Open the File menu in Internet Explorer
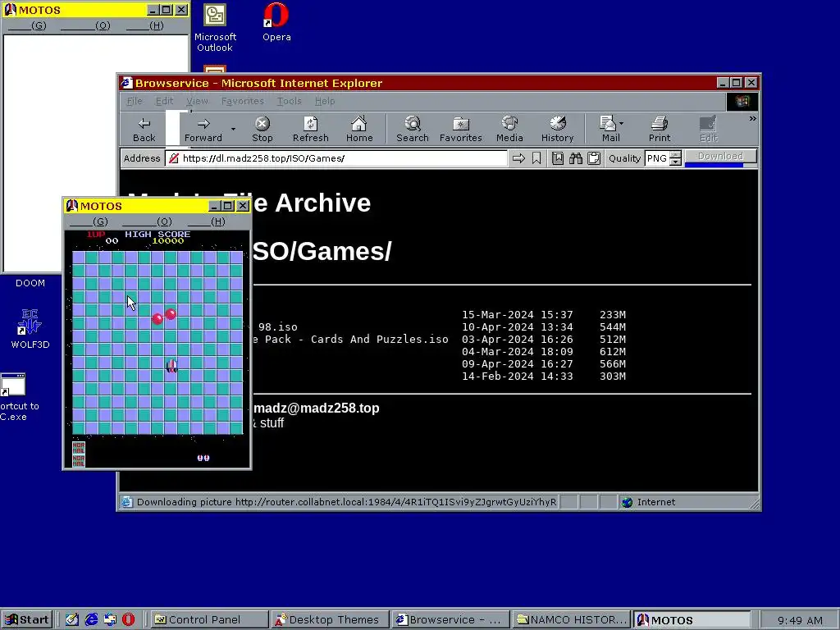840x630 pixels. 135,101
